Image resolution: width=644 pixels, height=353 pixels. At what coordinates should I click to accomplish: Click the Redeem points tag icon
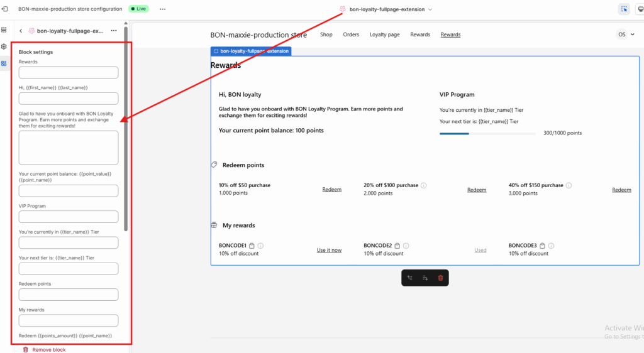pos(214,165)
